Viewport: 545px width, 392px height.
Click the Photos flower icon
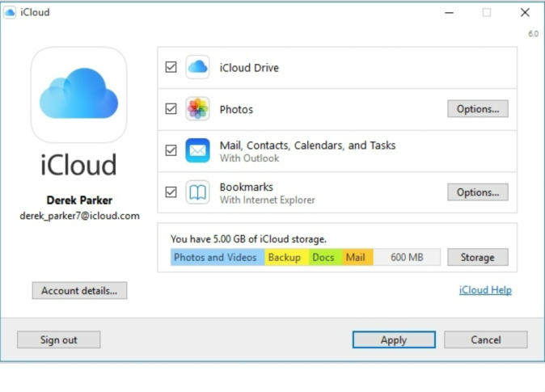(197, 109)
